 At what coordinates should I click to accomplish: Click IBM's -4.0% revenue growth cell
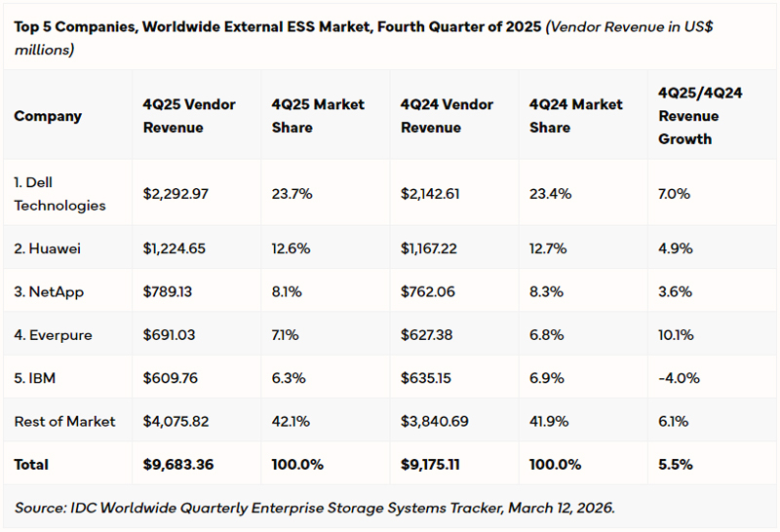click(x=676, y=378)
